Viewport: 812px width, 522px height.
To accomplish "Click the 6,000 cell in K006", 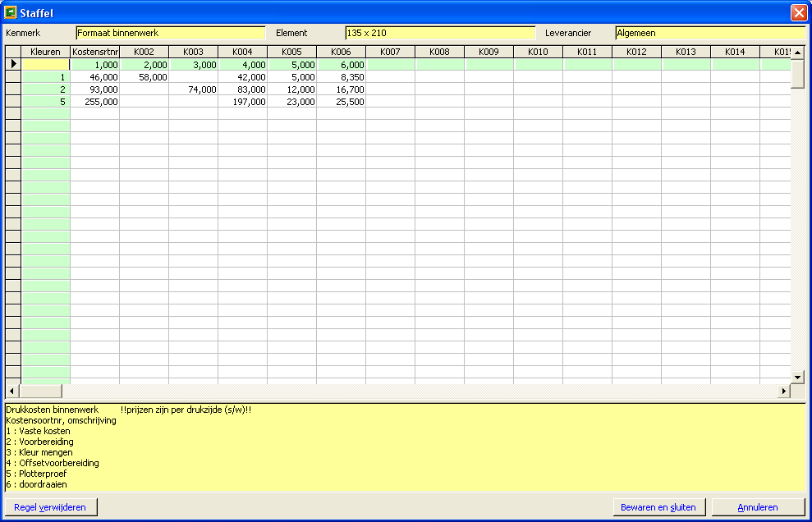I will click(342, 65).
